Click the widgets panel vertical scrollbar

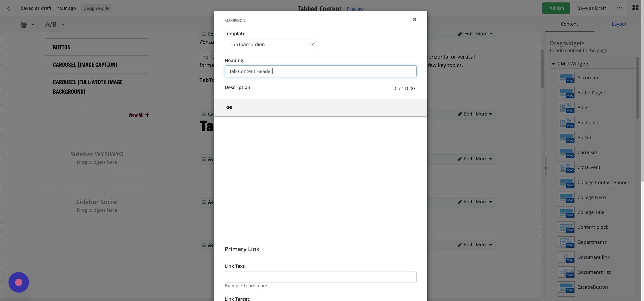click(637, 88)
